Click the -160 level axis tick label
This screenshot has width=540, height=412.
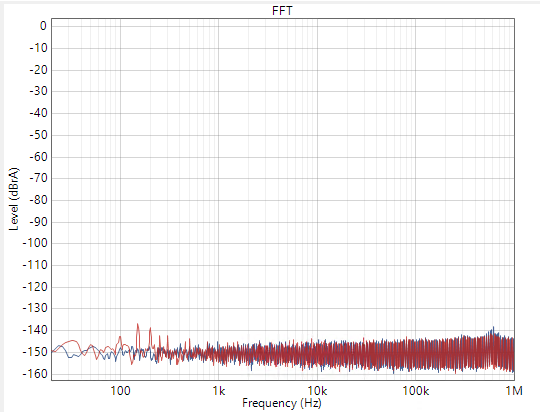(x=35, y=374)
